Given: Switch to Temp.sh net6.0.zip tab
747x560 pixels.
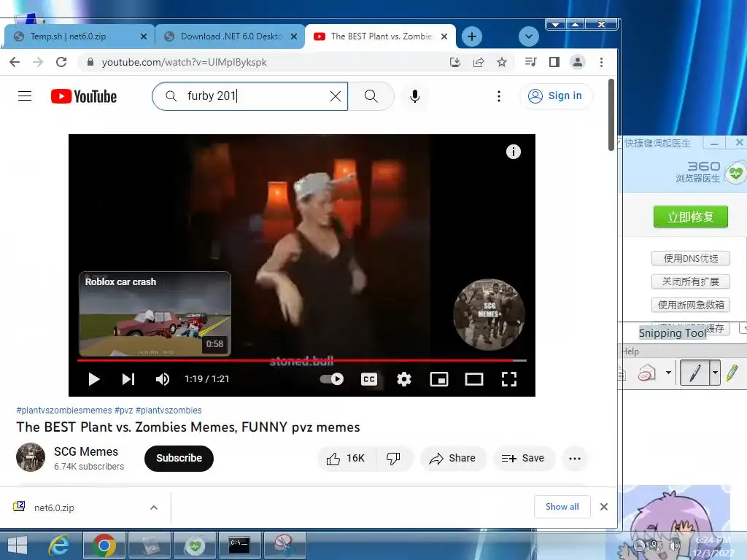Looking at the screenshot, I should [x=79, y=36].
